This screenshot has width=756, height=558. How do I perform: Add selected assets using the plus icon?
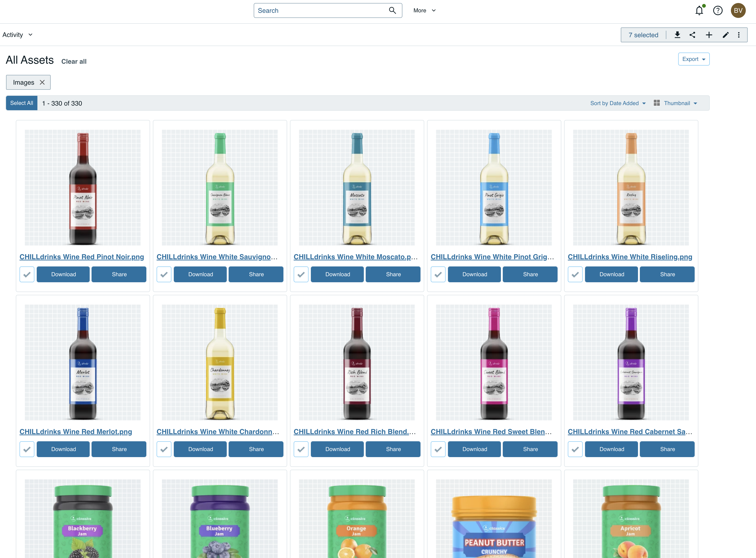[709, 35]
